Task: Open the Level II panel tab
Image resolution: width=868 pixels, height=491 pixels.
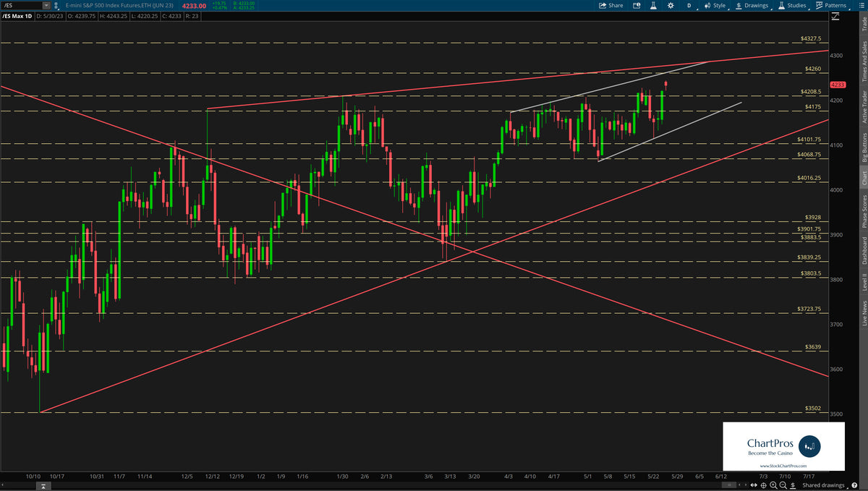Action: point(863,282)
